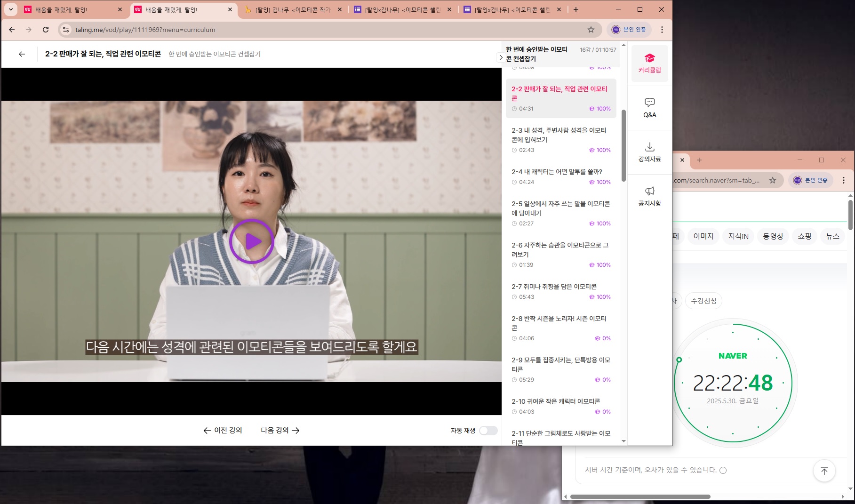Click the back arrow beside the lecture title
Viewport: 855px width, 504px height.
[x=22, y=54]
